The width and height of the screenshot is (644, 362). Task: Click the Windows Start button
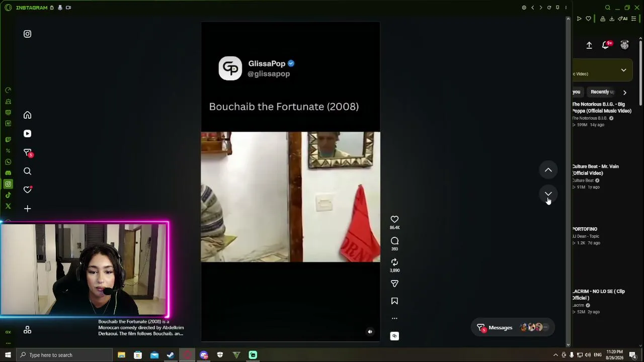(x=8, y=355)
